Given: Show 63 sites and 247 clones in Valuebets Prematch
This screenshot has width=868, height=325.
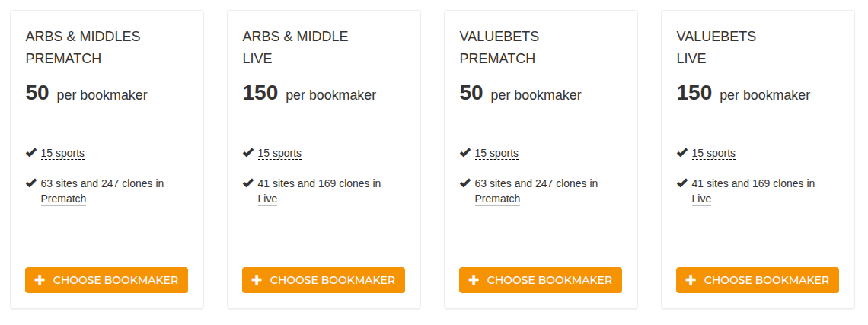Looking at the screenshot, I should 536,183.
